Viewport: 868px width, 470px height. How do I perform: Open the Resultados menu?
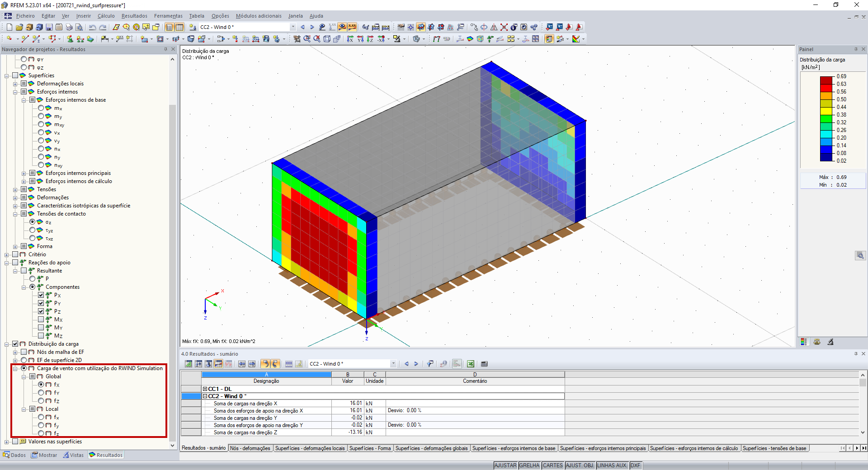(x=134, y=16)
